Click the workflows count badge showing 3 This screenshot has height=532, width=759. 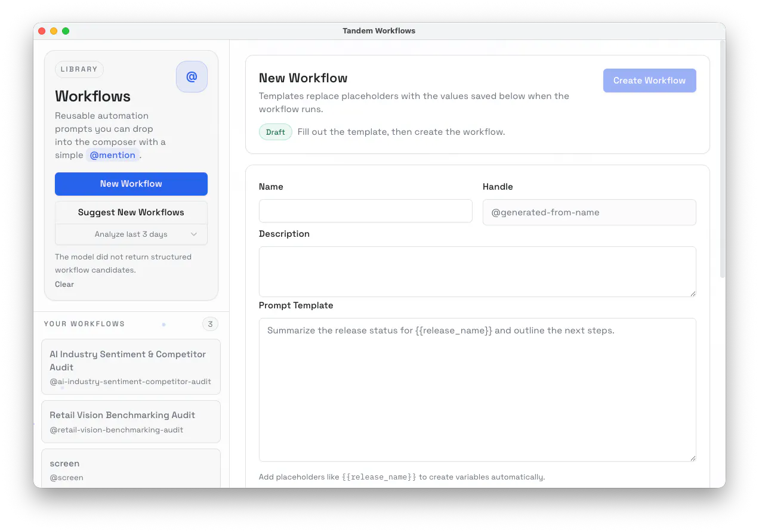210,324
